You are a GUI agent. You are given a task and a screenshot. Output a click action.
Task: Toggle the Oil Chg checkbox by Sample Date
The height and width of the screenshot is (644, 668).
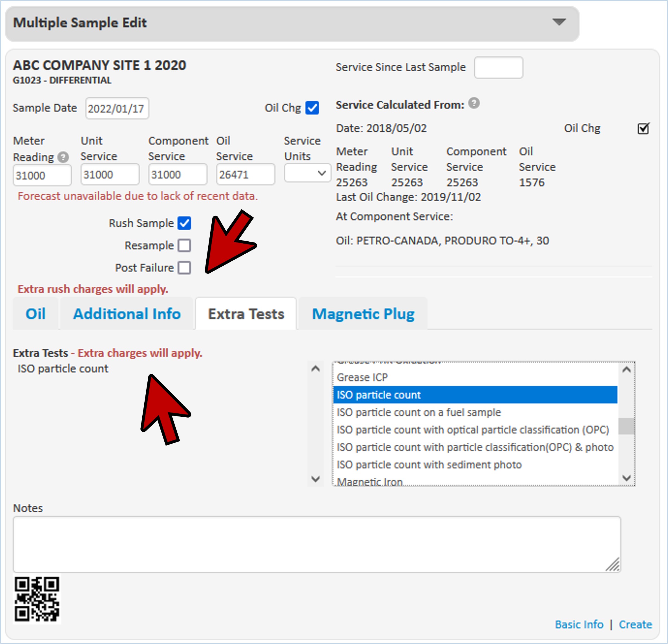click(312, 108)
